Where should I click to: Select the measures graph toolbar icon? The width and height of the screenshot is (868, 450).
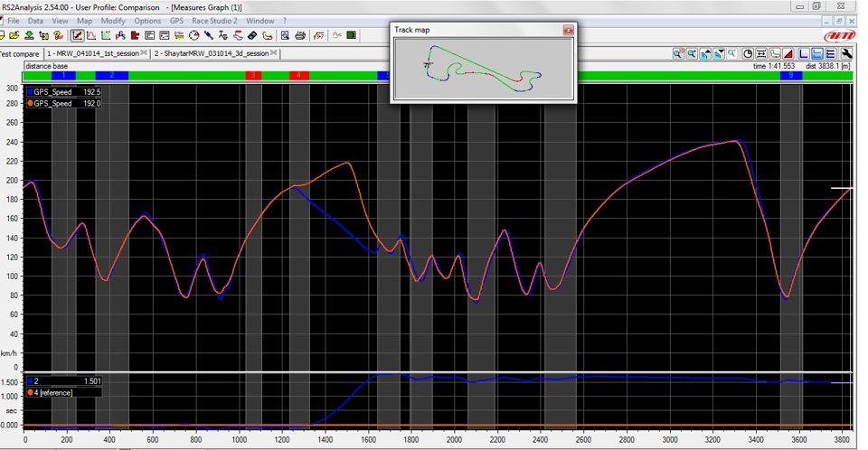(77, 35)
